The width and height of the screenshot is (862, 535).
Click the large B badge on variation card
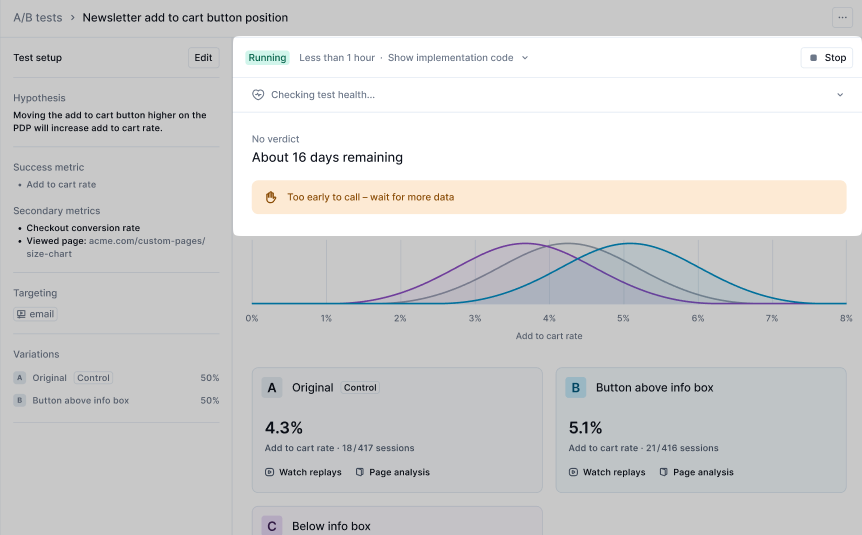(x=576, y=388)
